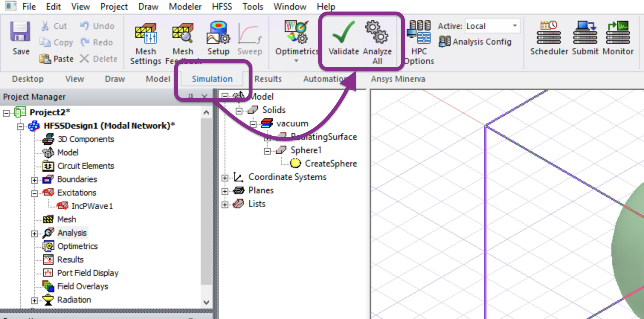Open the File menu
The height and width of the screenshot is (319, 644).
click(29, 6)
